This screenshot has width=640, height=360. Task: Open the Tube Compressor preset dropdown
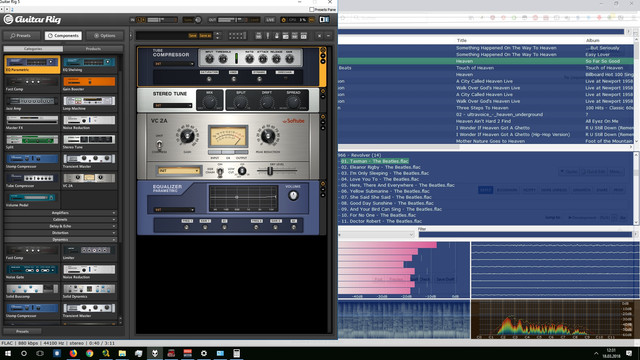coord(173,64)
